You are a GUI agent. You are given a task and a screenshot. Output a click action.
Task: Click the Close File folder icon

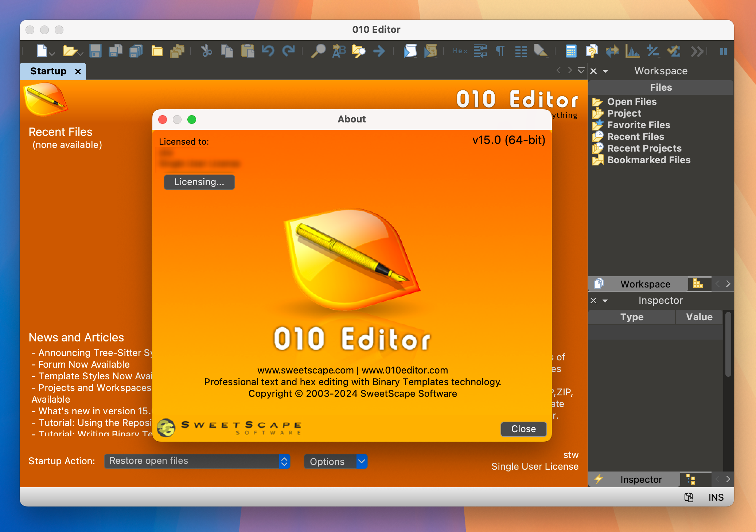click(157, 51)
